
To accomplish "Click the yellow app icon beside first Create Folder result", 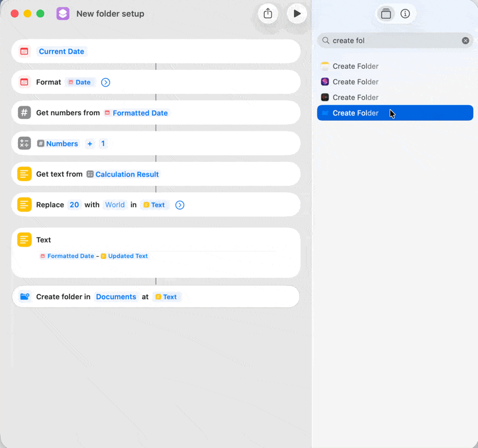I will click(325, 66).
